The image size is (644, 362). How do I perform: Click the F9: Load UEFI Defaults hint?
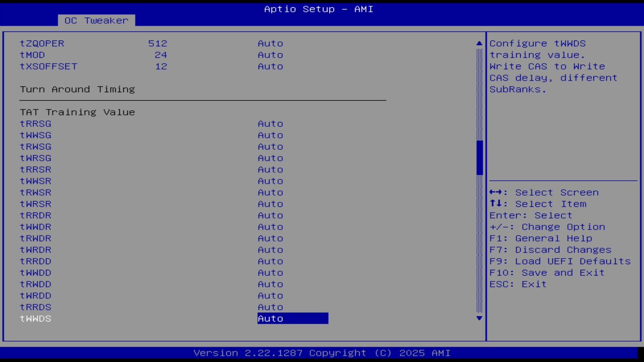click(x=560, y=261)
